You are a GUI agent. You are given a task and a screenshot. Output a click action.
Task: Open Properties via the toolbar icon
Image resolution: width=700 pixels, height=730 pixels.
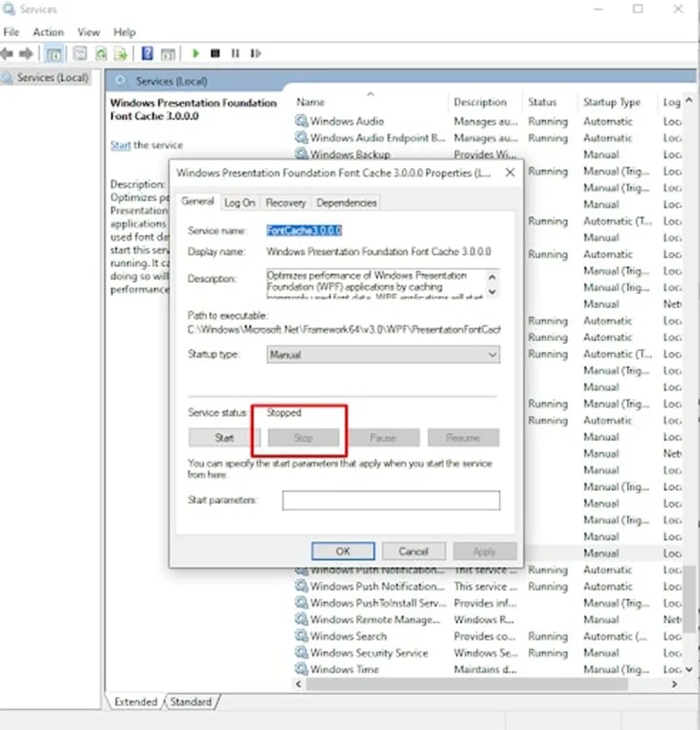point(80,53)
